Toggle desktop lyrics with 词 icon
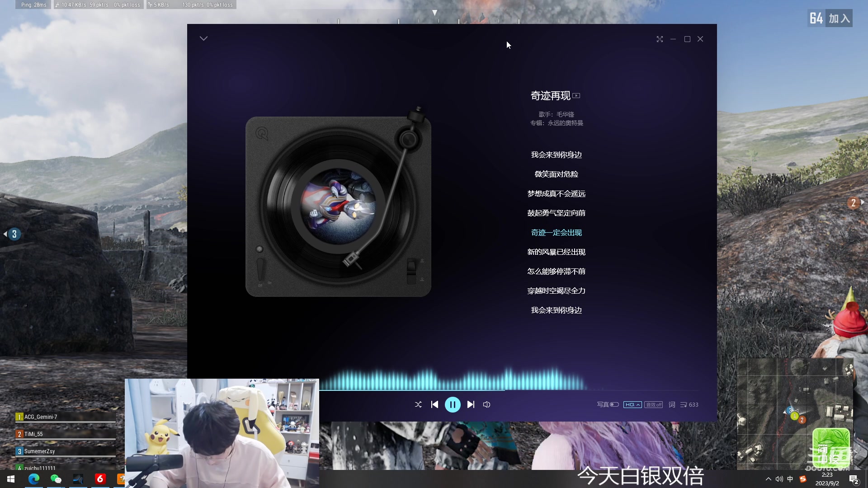Viewport: 868px width, 488px height. 672,404
